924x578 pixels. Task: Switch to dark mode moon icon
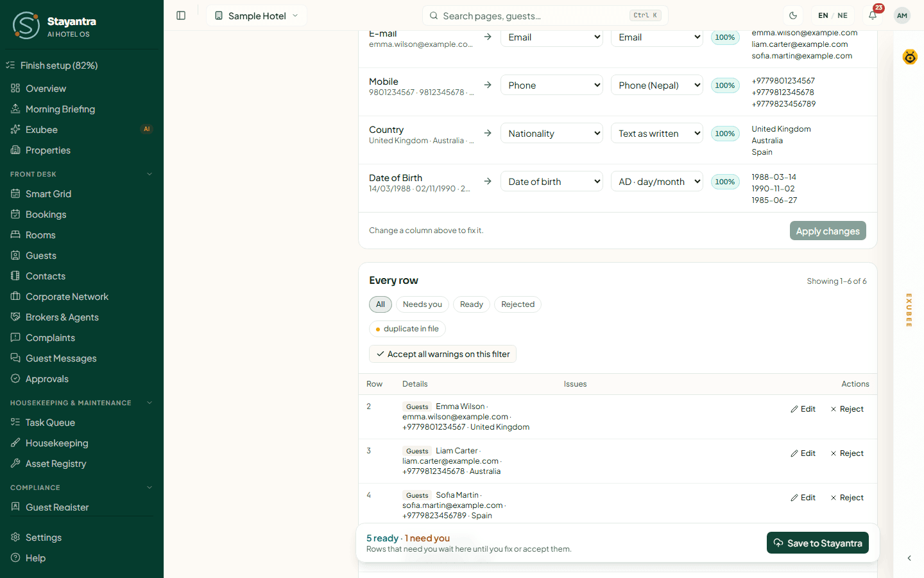(793, 15)
